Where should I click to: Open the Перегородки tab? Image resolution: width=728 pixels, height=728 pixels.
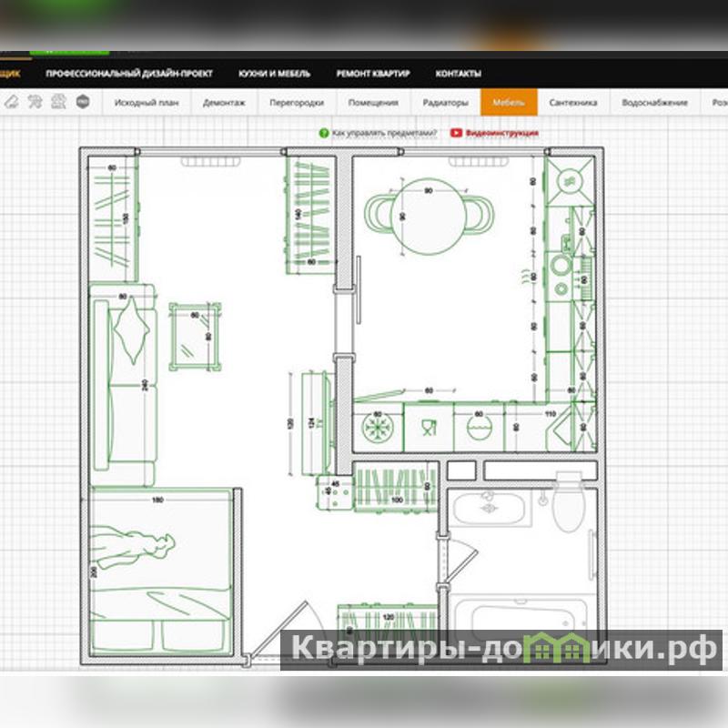pyautogui.click(x=297, y=103)
